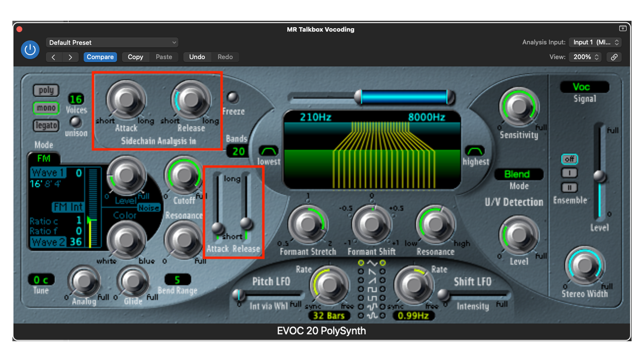Toggle the unison button
Screen dimensions: 644x362
[76, 122]
